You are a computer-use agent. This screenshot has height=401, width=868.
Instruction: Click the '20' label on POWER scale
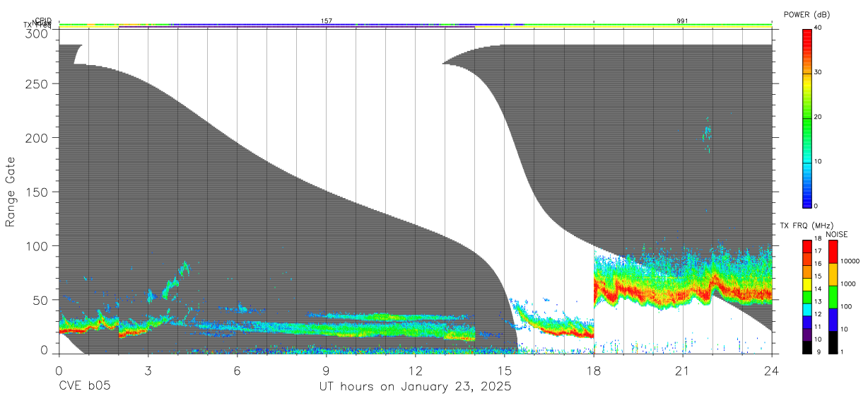tap(818, 117)
